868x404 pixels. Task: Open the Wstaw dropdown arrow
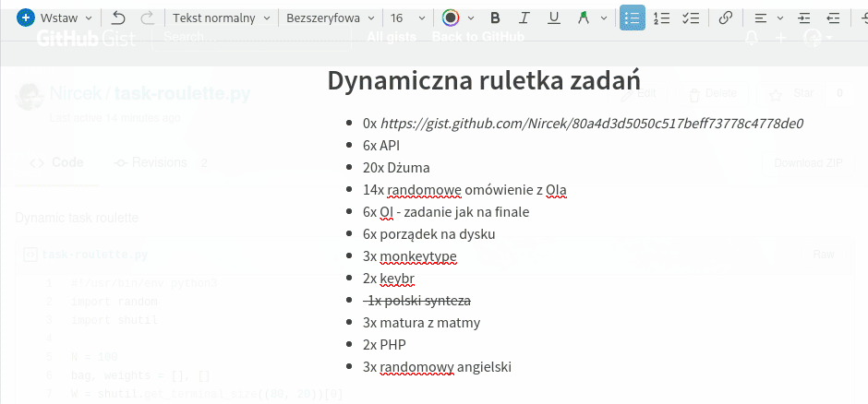(x=89, y=18)
